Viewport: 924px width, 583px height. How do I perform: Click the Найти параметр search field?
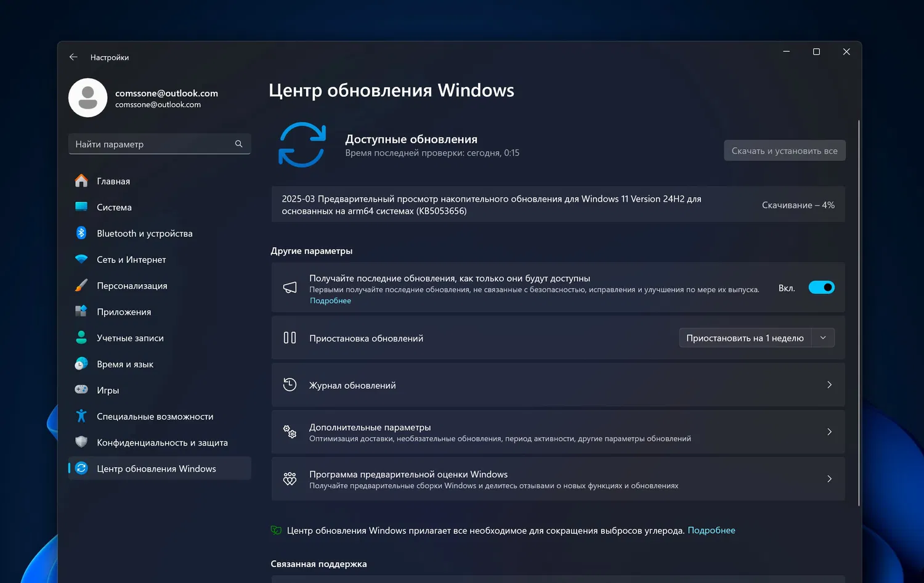point(160,144)
